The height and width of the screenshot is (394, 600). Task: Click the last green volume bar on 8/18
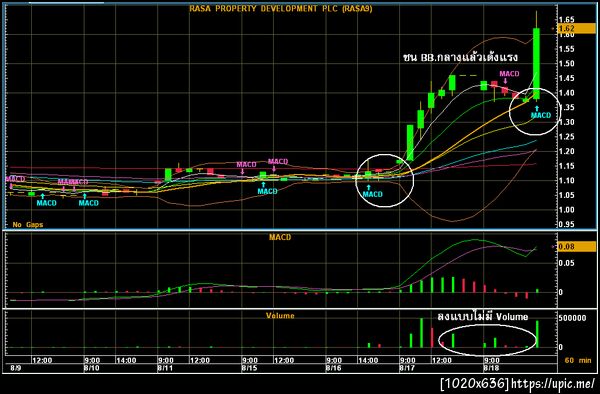coord(537,334)
